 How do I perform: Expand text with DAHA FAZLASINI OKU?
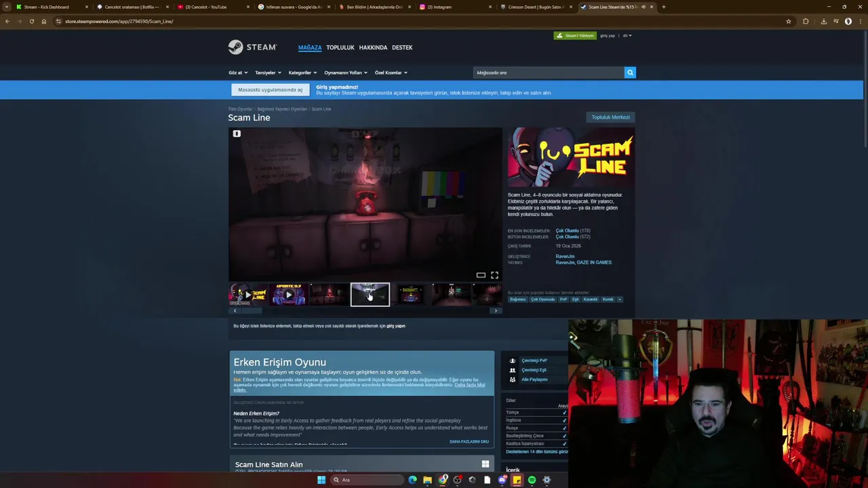[x=469, y=442]
